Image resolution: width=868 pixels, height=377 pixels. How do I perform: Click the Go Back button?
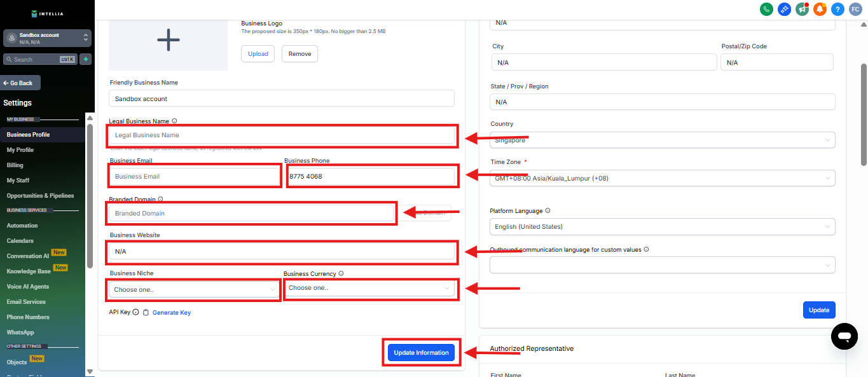pos(20,83)
